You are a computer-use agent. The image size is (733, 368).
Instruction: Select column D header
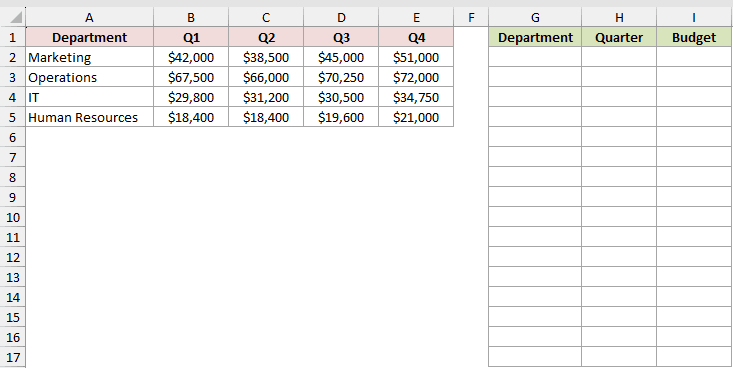(341, 17)
